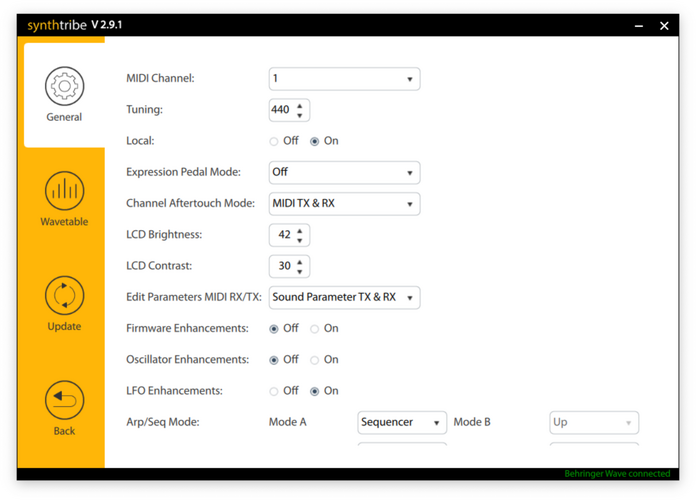Click the Mode B Up dropdown
Image resolution: width=696 pixels, height=500 pixels.
tap(594, 422)
